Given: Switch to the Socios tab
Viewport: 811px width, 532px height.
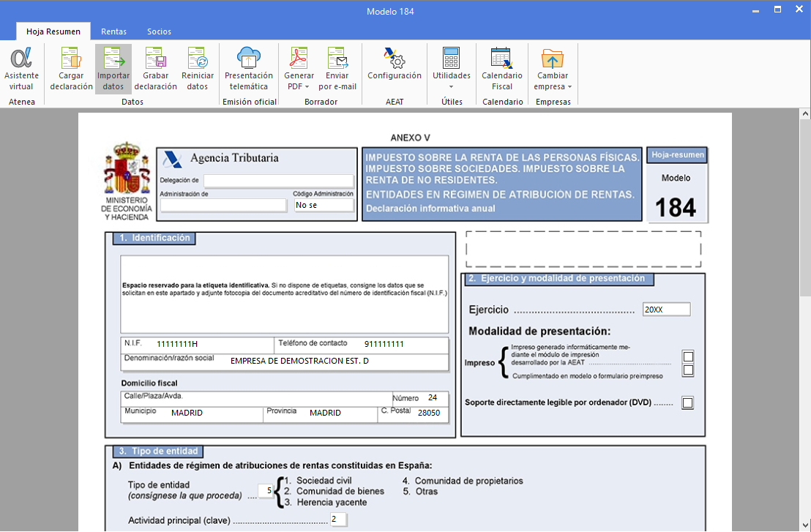Looking at the screenshot, I should 159,31.
